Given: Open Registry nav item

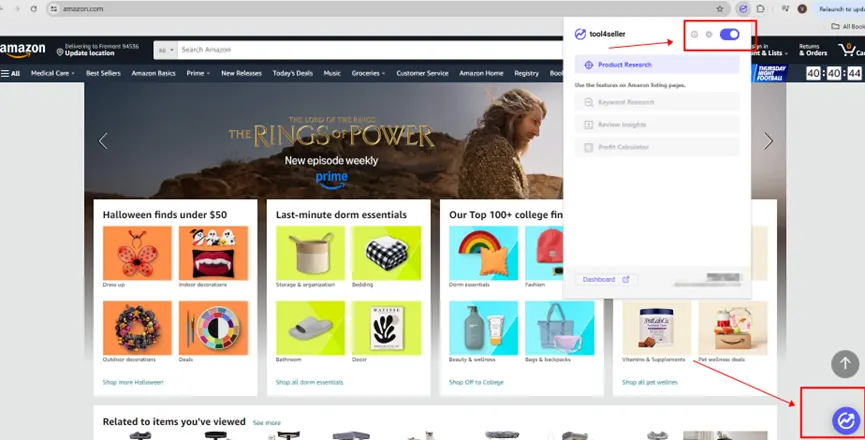Looking at the screenshot, I should coord(526,73).
